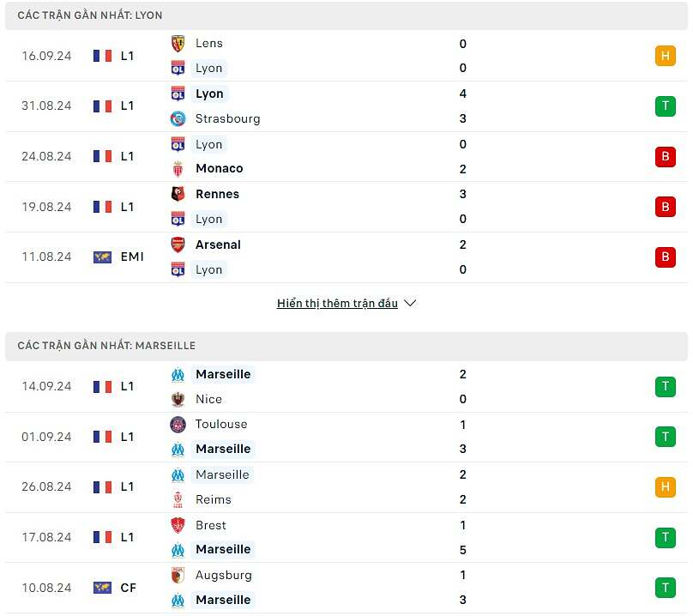
Task: Click the Arsenal club crest icon
Action: point(178,245)
